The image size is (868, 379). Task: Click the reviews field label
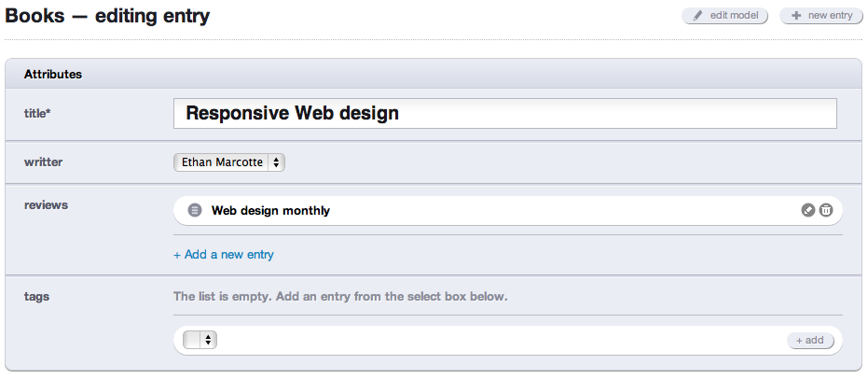point(46,204)
